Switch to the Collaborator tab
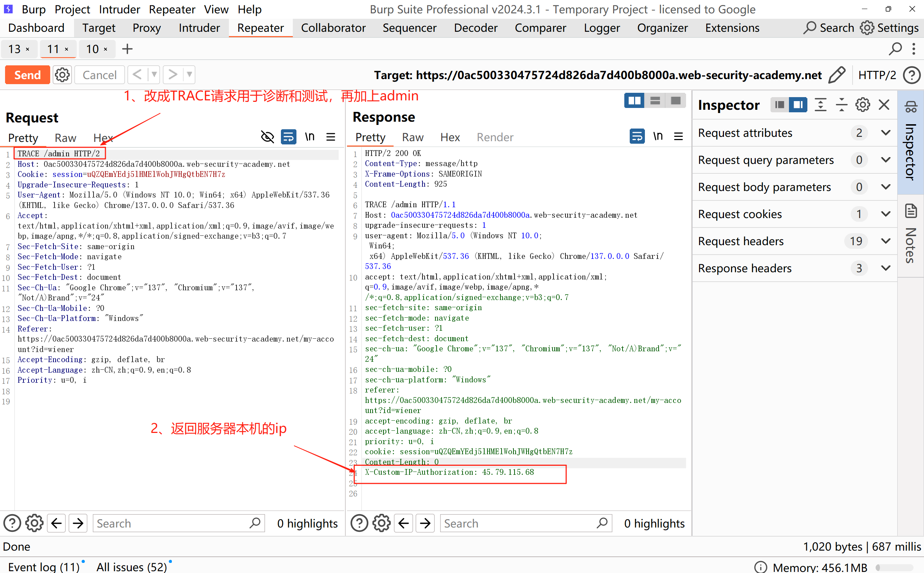Image resolution: width=924 pixels, height=573 pixels. click(333, 28)
